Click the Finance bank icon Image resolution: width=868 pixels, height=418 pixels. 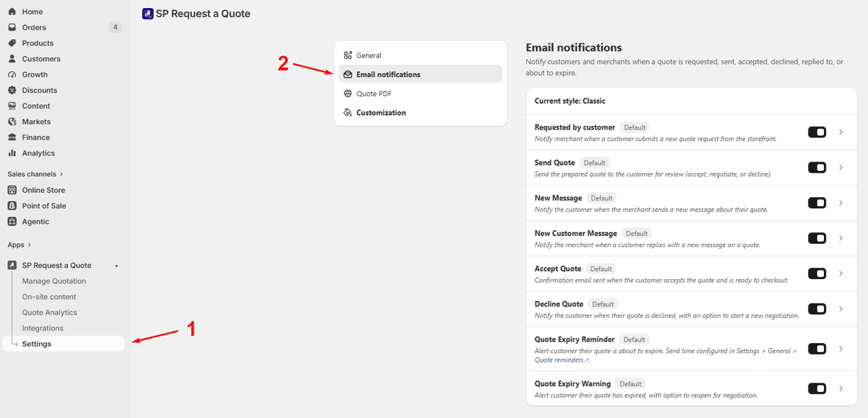[12, 138]
